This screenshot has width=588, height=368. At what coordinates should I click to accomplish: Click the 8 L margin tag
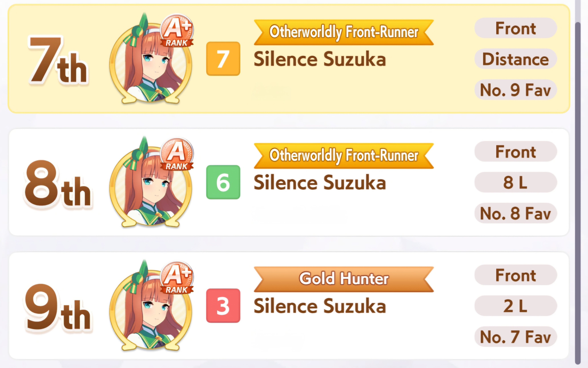click(515, 182)
